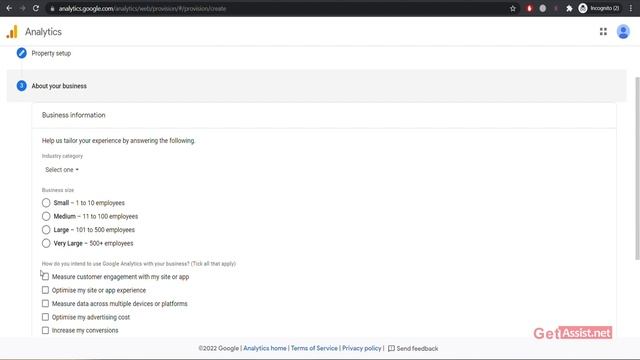This screenshot has width=640, height=360.
Task: Click the lock icon in the address bar
Action: pos(52,9)
